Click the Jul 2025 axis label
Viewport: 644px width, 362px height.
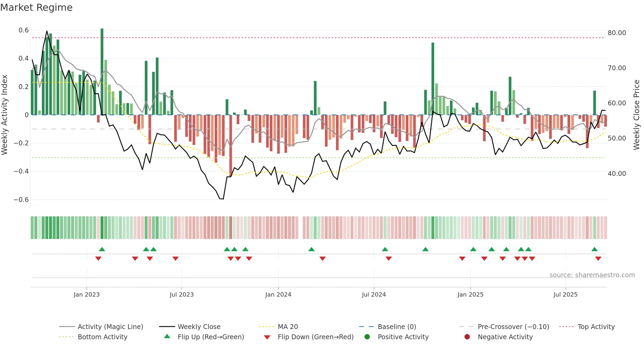point(565,294)
